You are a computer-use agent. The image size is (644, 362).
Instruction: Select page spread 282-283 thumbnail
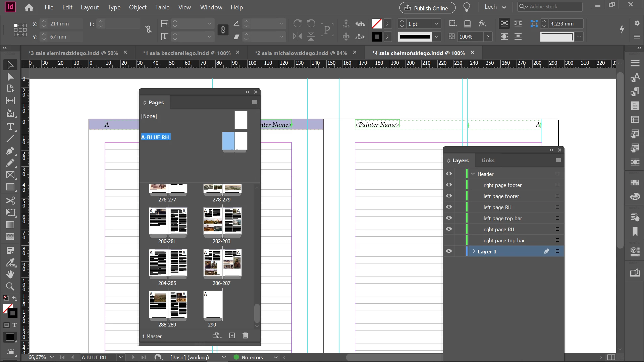click(x=222, y=221)
